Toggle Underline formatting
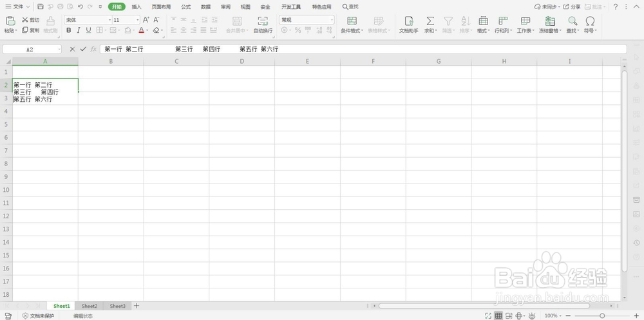This screenshot has height=320, width=644. coord(89,30)
